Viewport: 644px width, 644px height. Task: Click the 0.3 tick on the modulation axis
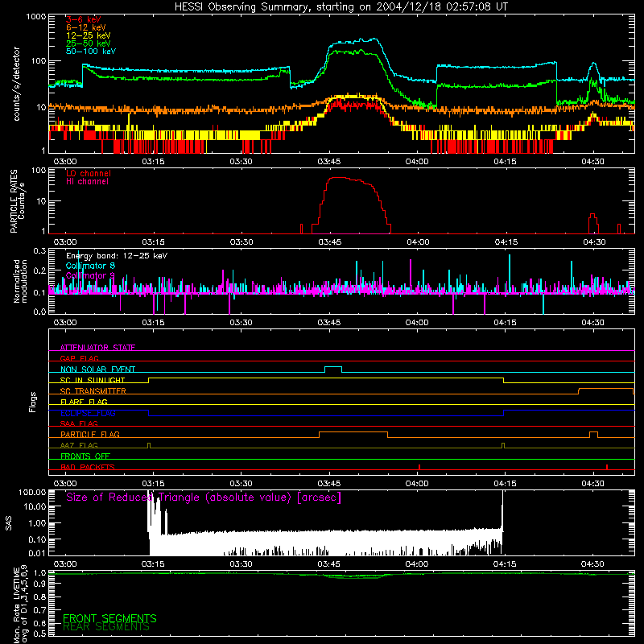pyautogui.click(x=39, y=250)
